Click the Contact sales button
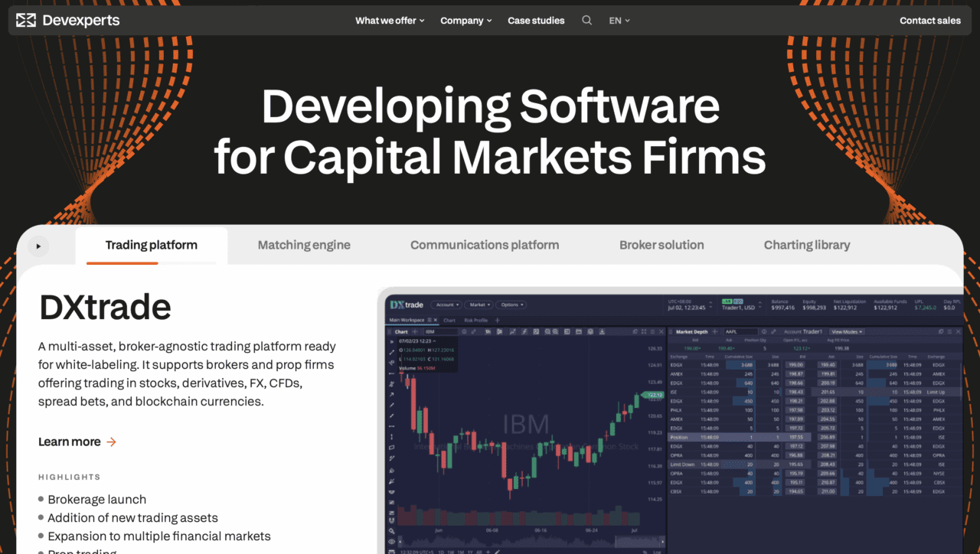The image size is (980, 554). click(x=929, y=21)
